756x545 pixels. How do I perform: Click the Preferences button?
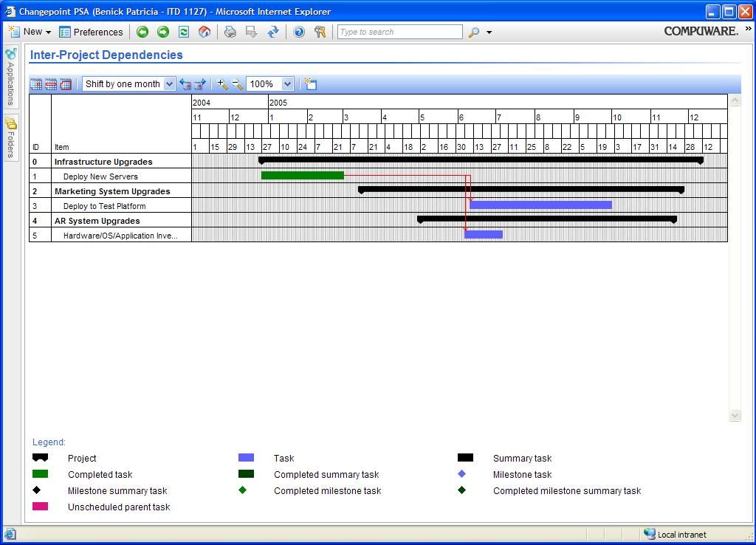tap(91, 32)
